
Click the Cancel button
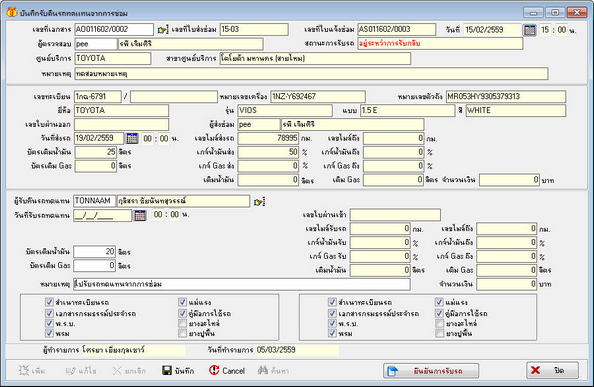(x=227, y=370)
